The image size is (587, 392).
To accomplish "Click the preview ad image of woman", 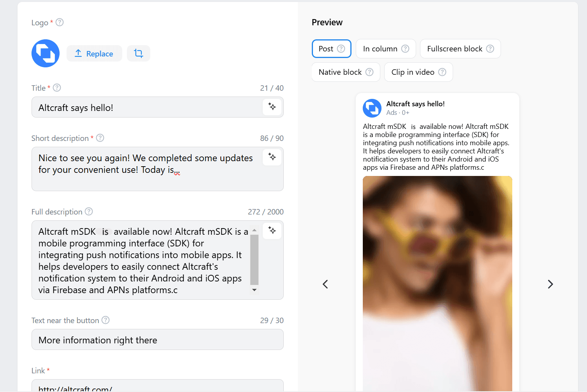I will (438, 284).
